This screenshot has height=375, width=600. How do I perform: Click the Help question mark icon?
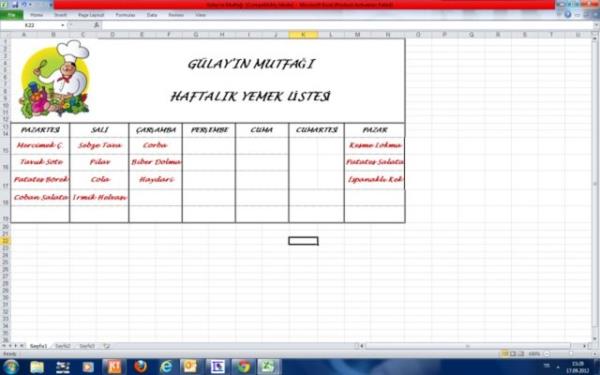coord(567,15)
